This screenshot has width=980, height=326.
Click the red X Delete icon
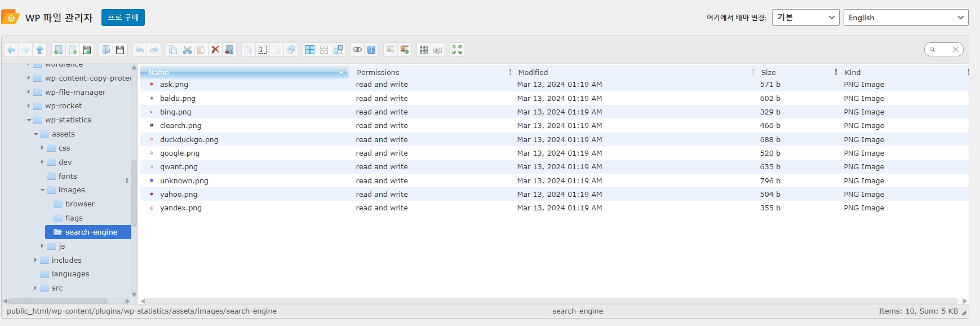tap(215, 50)
